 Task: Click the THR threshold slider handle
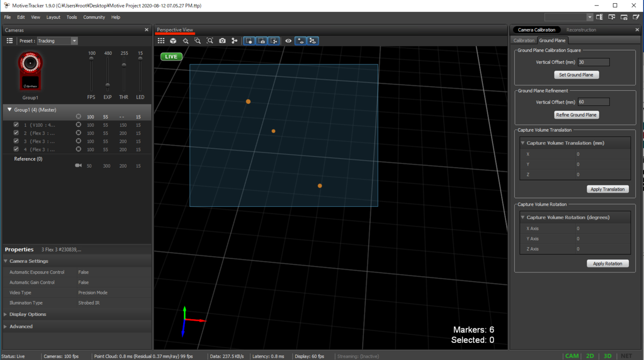point(124,65)
